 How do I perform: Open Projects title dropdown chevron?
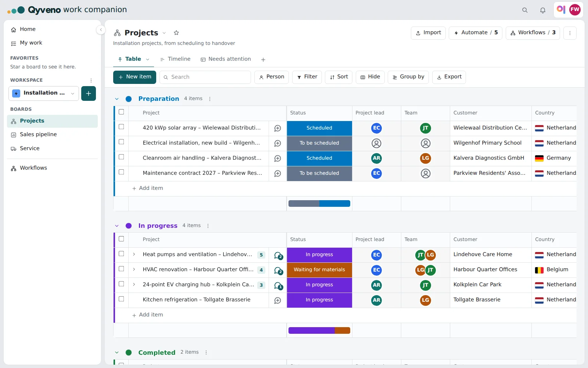164,33
